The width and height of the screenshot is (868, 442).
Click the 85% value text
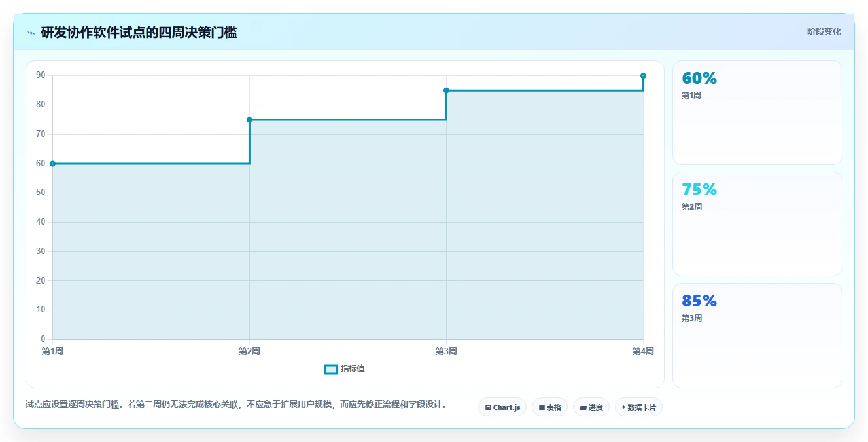click(699, 301)
